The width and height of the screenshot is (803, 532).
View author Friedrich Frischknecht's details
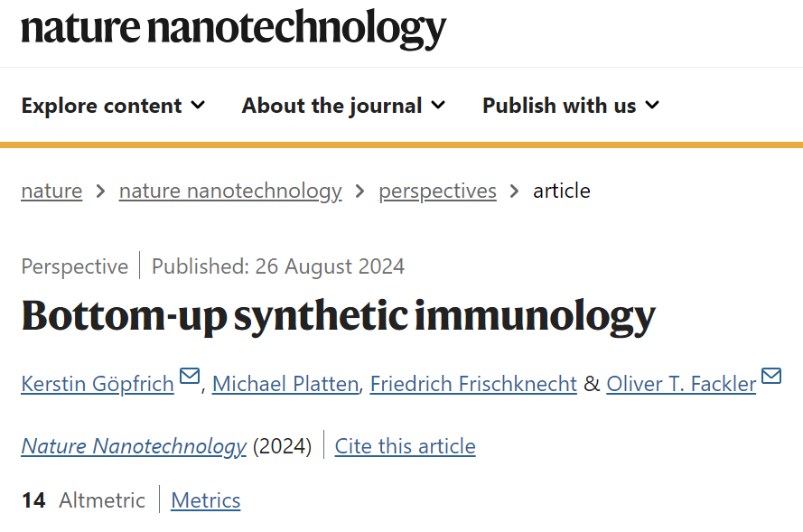click(473, 384)
